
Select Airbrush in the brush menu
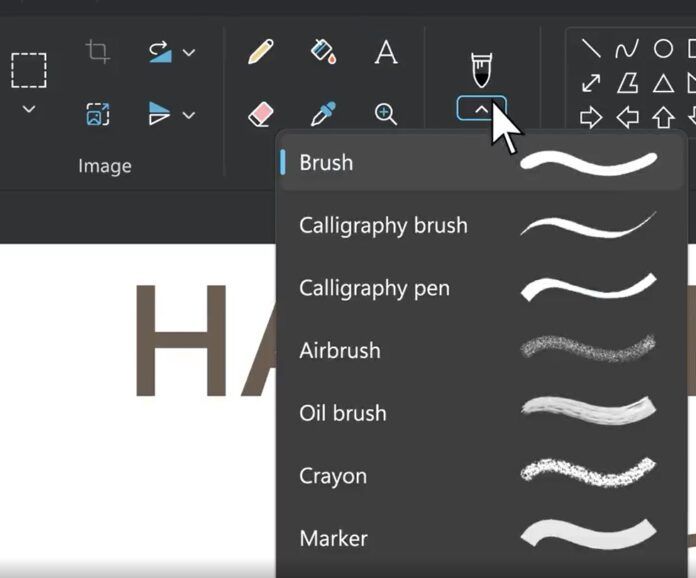click(340, 351)
